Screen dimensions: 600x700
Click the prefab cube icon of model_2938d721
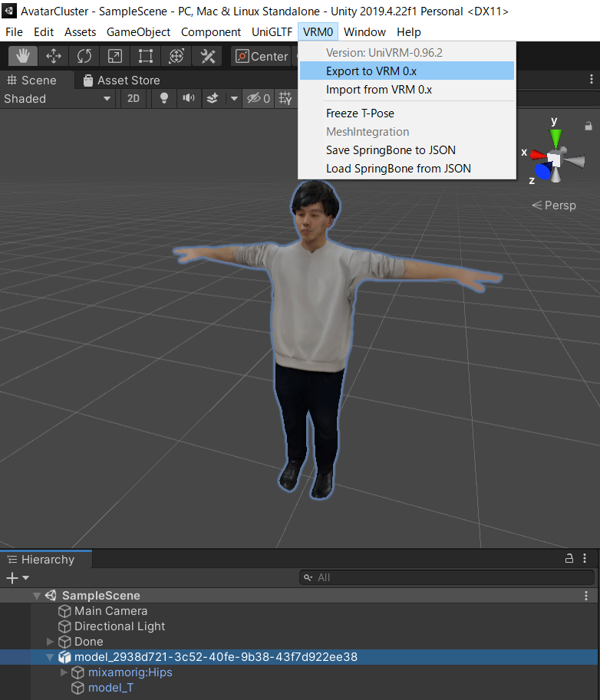tap(64, 657)
